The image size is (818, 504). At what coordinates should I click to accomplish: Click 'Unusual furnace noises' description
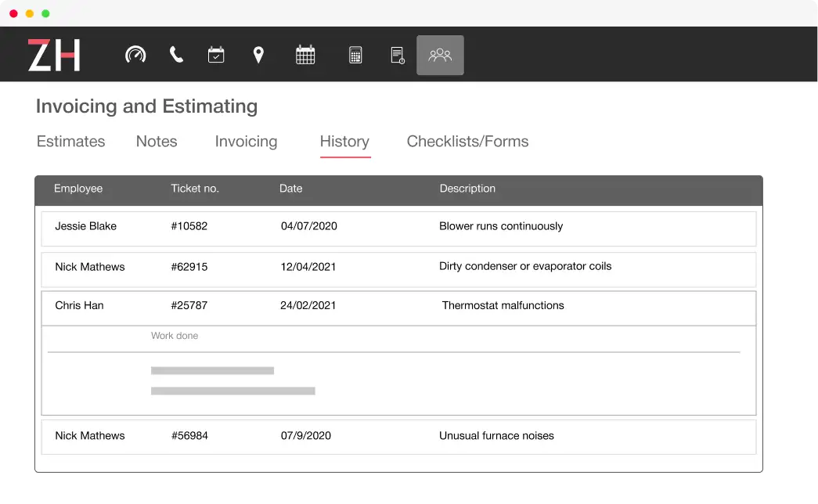click(x=496, y=436)
